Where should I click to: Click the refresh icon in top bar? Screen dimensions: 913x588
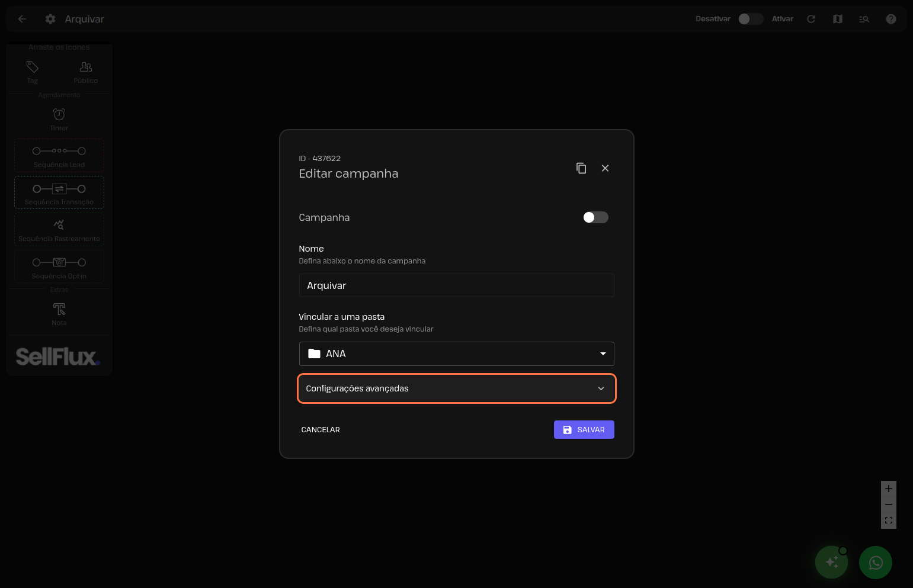coord(811,19)
